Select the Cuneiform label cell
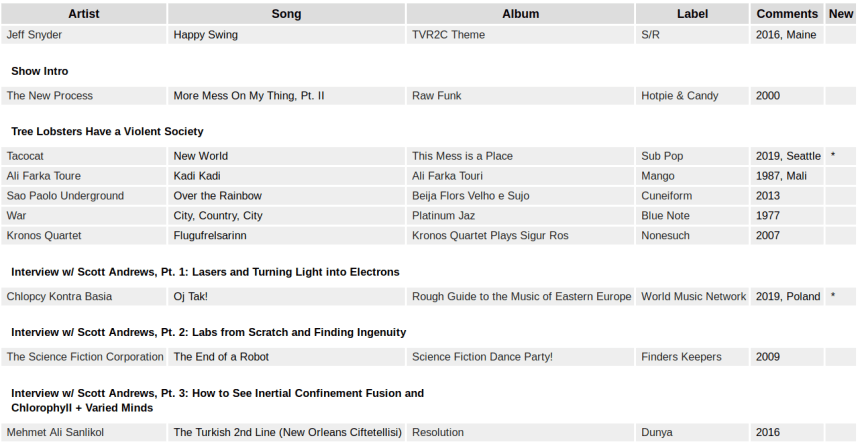The image size is (862, 444). (x=669, y=196)
